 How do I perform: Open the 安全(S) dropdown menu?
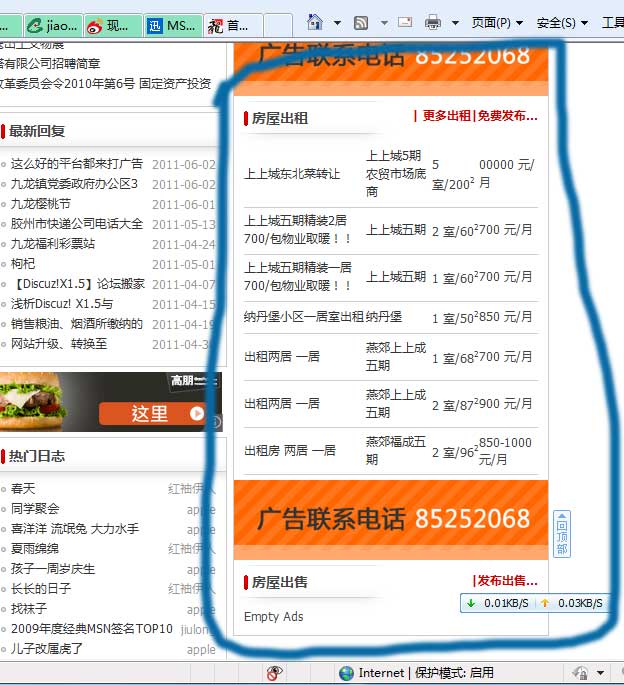point(562,23)
